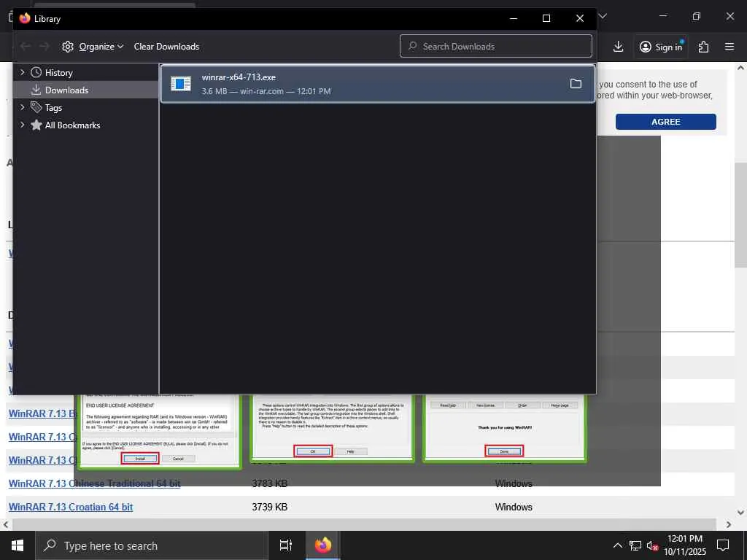Click the search magnifier in Search Downloads
This screenshot has height=560, width=747.
(413, 46)
